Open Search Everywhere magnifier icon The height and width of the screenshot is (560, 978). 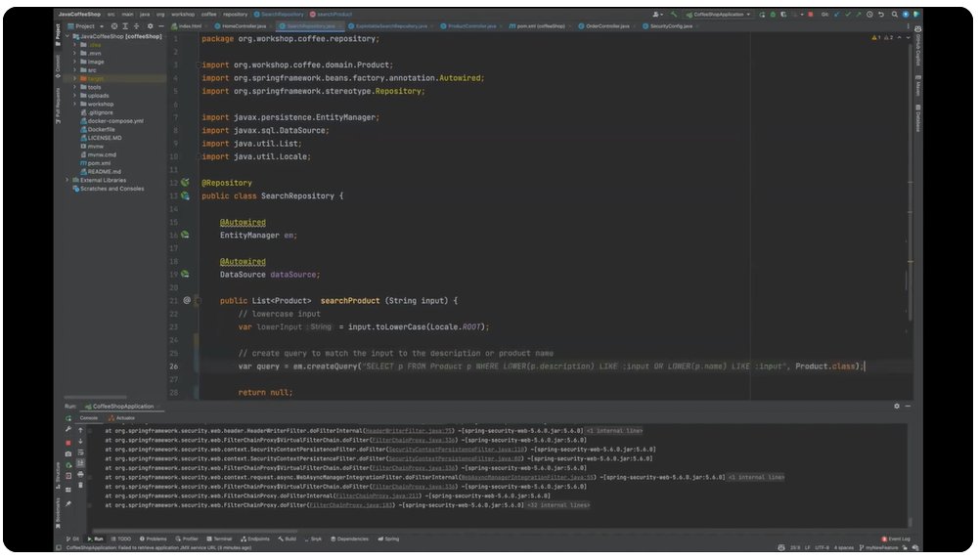coord(895,15)
